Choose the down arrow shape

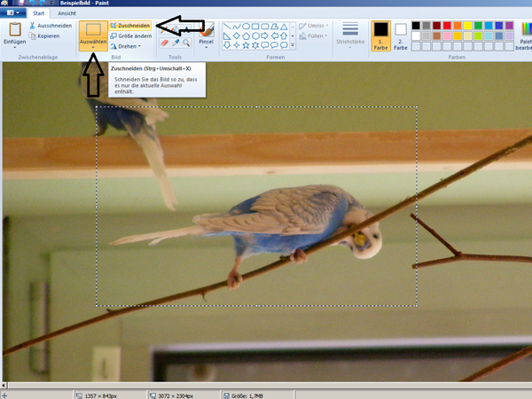227,45
